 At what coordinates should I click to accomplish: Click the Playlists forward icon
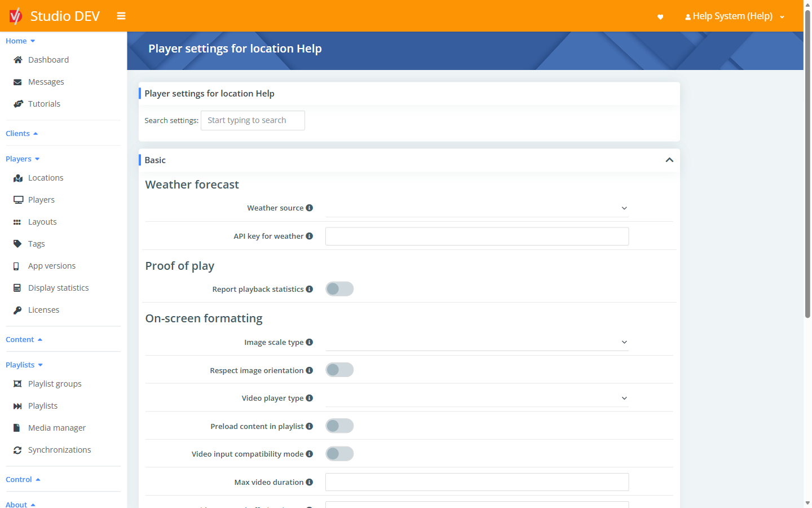coord(17,406)
